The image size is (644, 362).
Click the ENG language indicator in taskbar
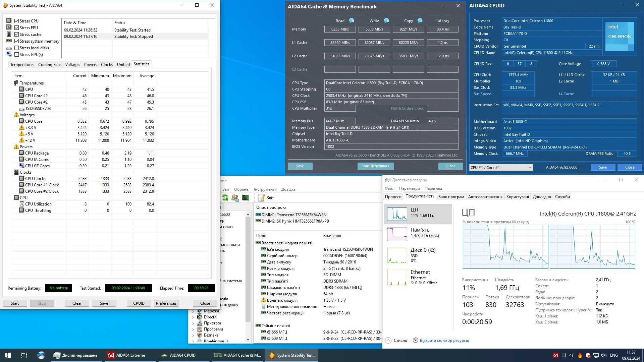(x=614, y=355)
